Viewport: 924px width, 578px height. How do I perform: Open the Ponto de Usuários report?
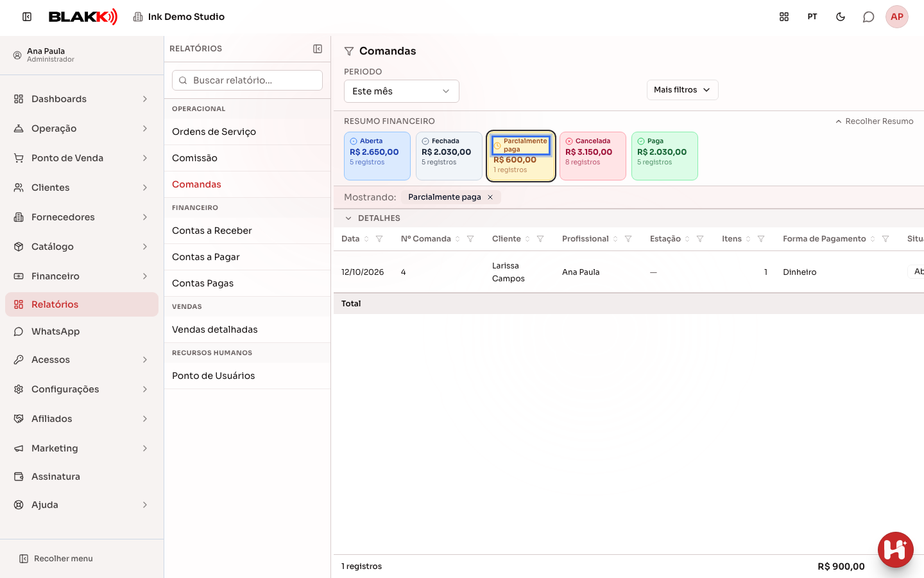click(x=247, y=376)
